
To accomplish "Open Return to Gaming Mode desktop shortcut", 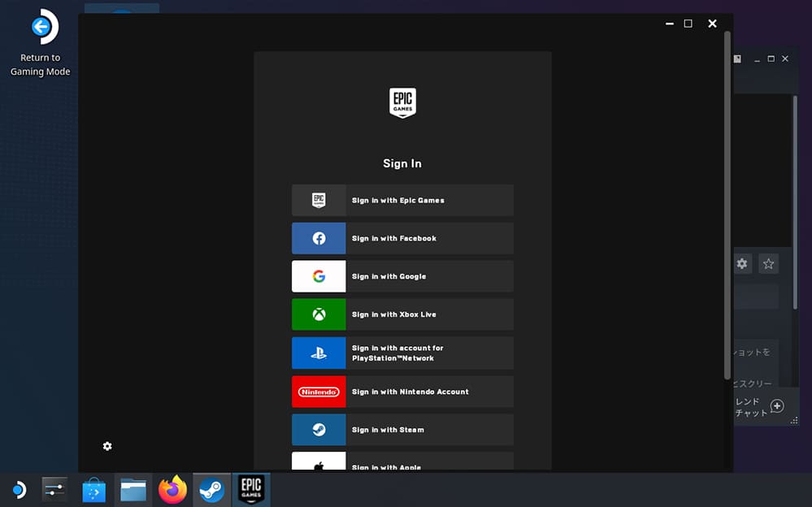I will pos(41,42).
